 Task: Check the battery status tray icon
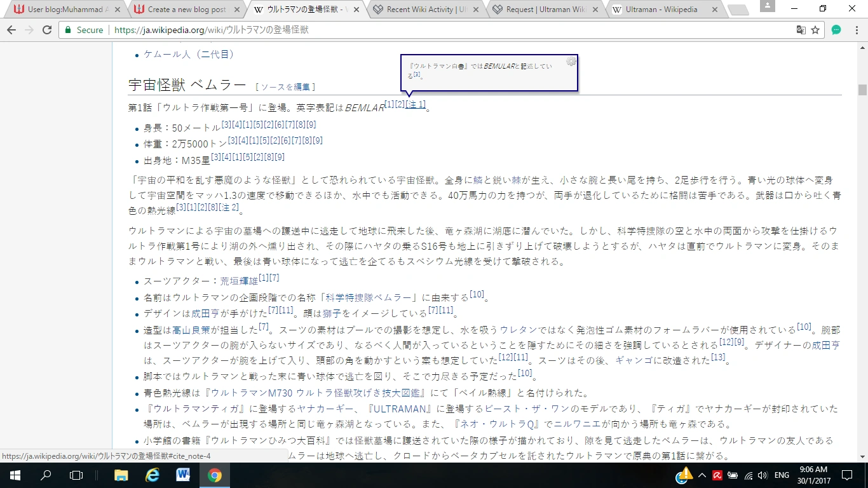coord(733,475)
